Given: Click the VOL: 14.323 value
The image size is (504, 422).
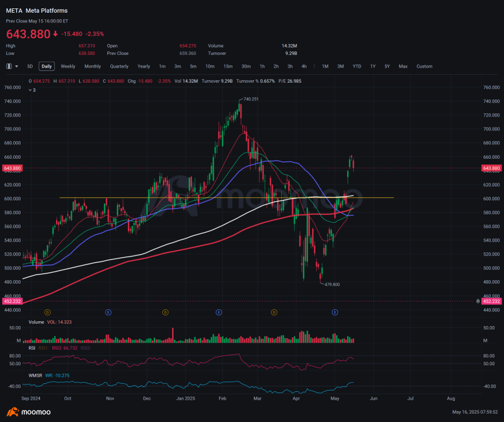Looking at the screenshot, I should coord(60,322).
